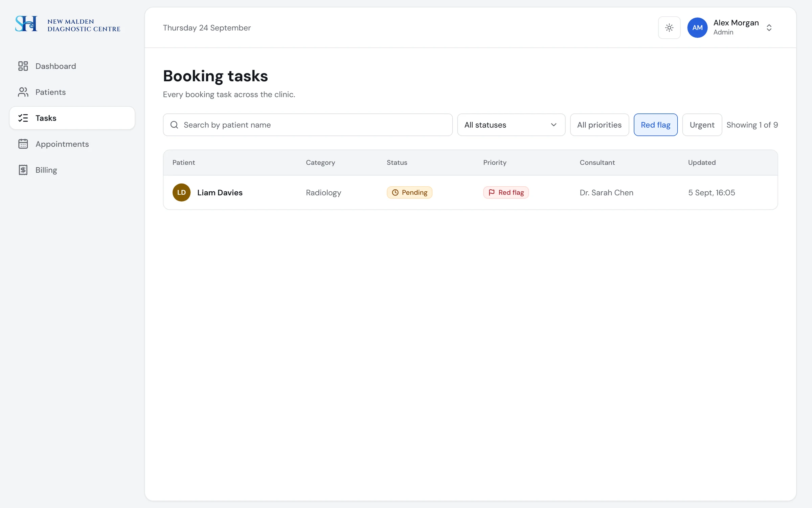
Task: Click the 5 Sept, 16:05 updated cell
Action: coord(712,193)
